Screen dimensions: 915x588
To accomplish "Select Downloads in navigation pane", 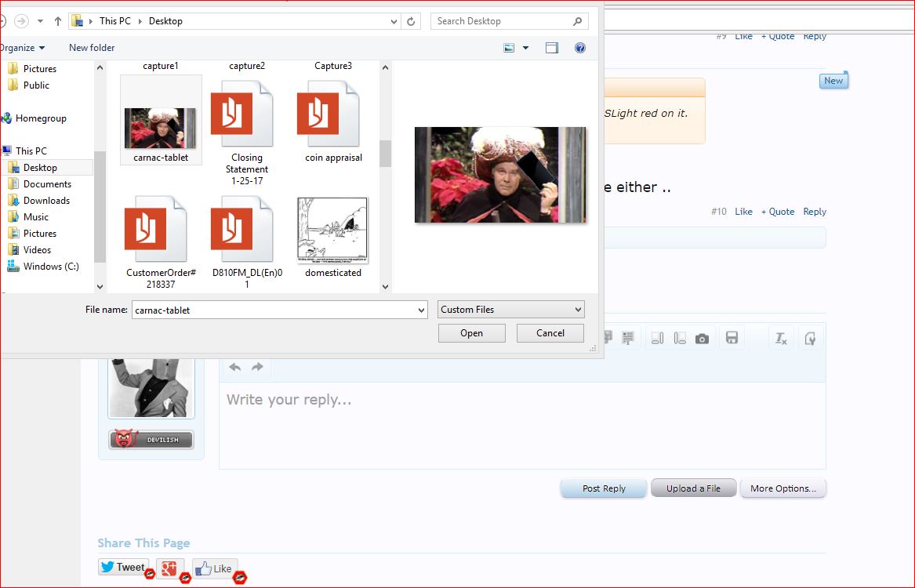I will coord(46,200).
